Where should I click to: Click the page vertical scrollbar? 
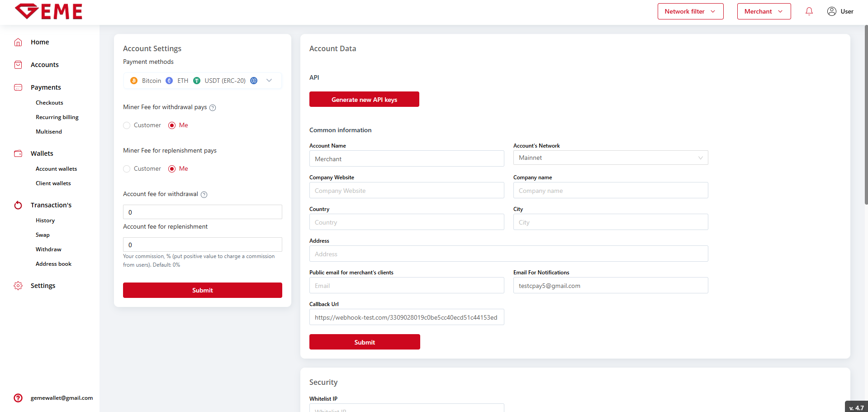click(x=866, y=113)
